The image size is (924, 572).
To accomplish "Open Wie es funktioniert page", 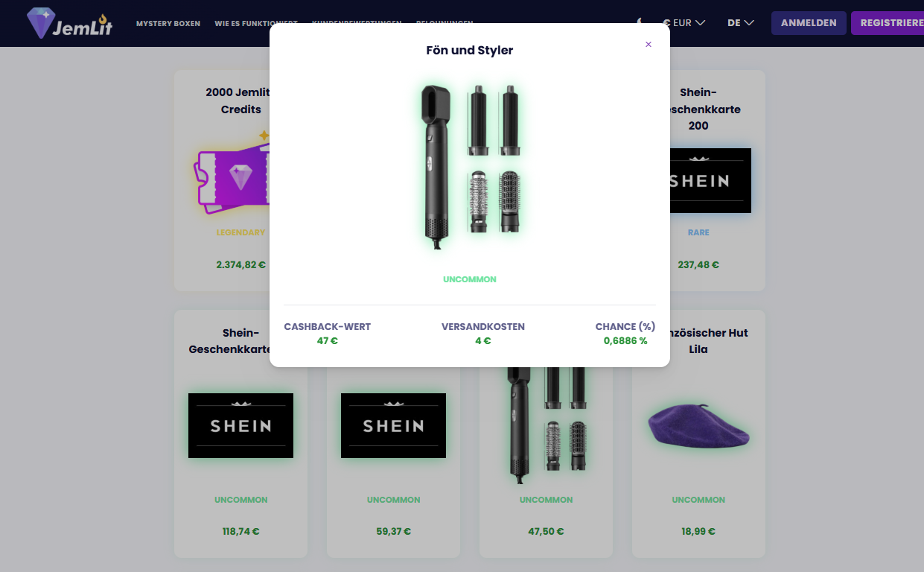I will [x=256, y=23].
